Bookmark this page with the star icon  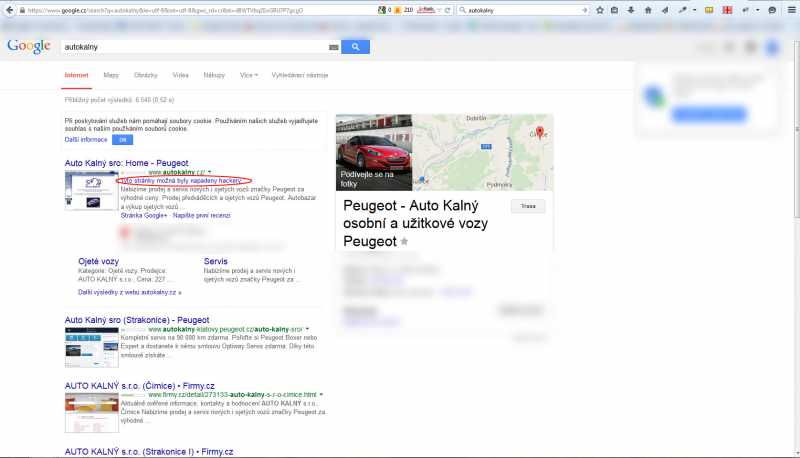(x=599, y=10)
